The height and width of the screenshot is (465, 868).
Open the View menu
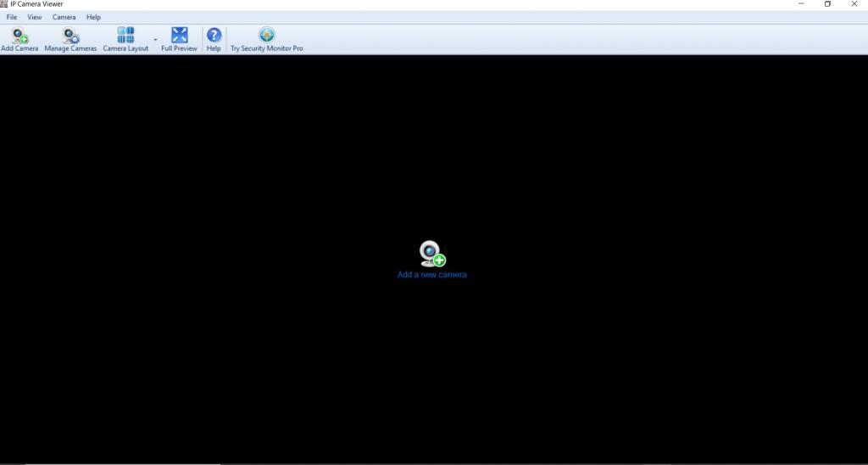35,17
